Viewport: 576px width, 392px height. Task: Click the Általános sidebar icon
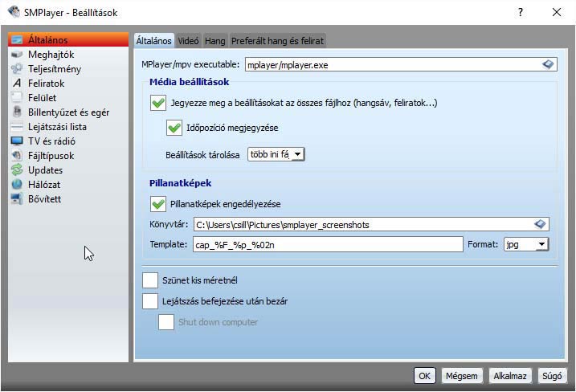17,39
